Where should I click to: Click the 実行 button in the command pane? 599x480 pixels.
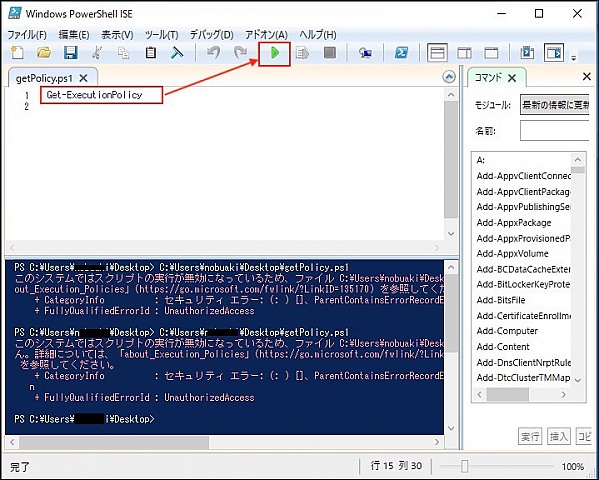tap(530, 436)
